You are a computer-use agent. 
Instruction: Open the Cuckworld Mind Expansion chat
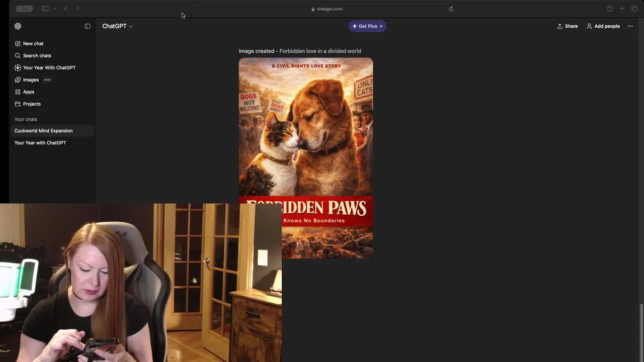[52, 131]
